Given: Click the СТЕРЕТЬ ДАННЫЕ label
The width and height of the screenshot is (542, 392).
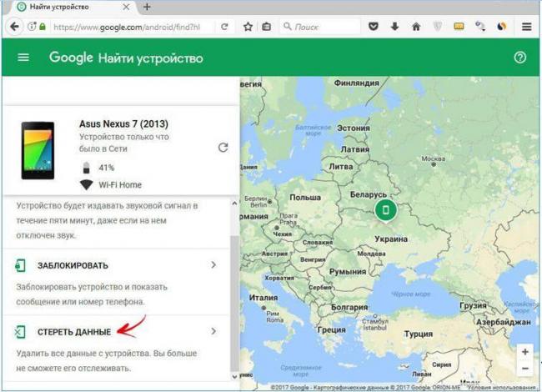Looking at the screenshot, I should (73, 332).
